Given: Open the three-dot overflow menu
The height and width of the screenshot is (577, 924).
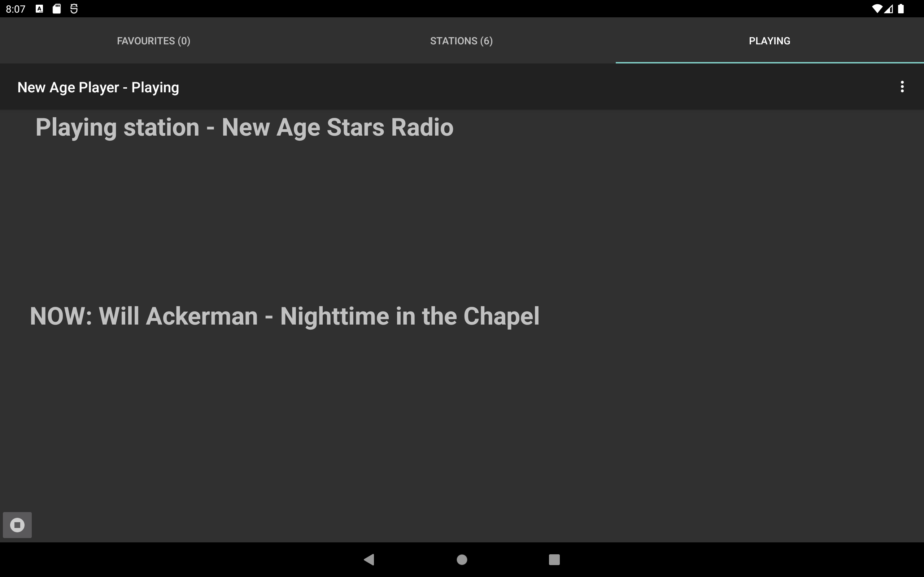Looking at the screenshot, I should point(902,87).
